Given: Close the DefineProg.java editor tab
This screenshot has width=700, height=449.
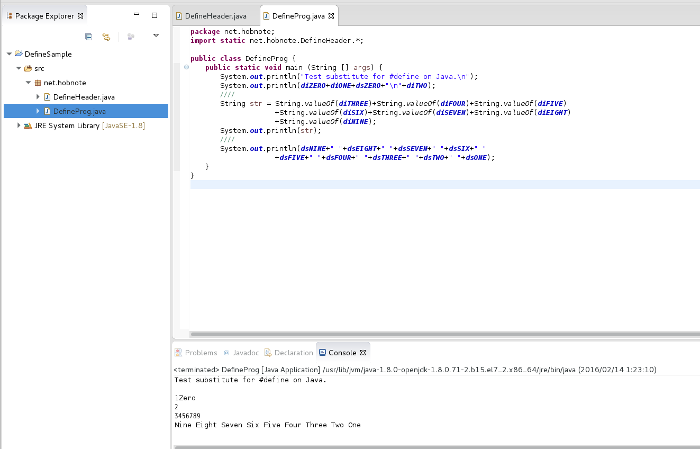Looking at the screenshot, I should [331, 16].
